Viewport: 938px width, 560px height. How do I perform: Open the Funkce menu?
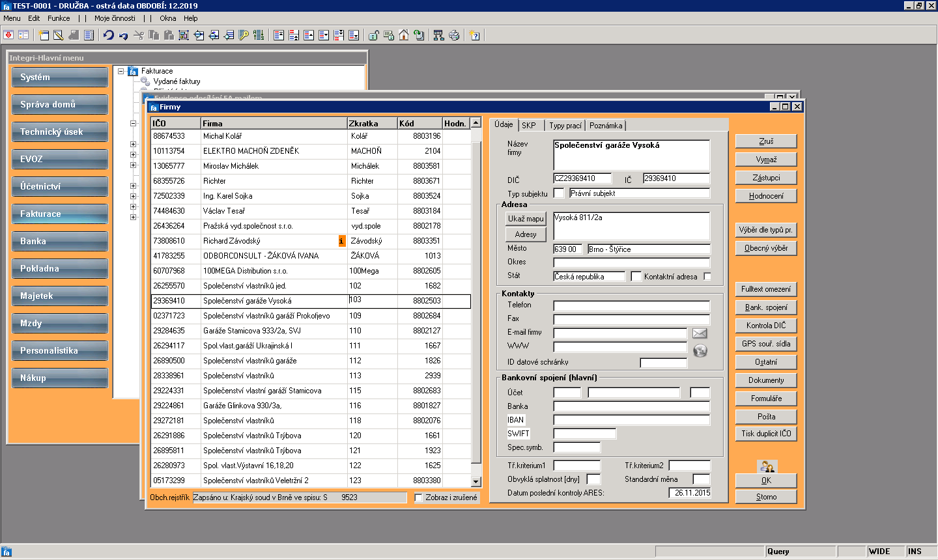(59, 18)
